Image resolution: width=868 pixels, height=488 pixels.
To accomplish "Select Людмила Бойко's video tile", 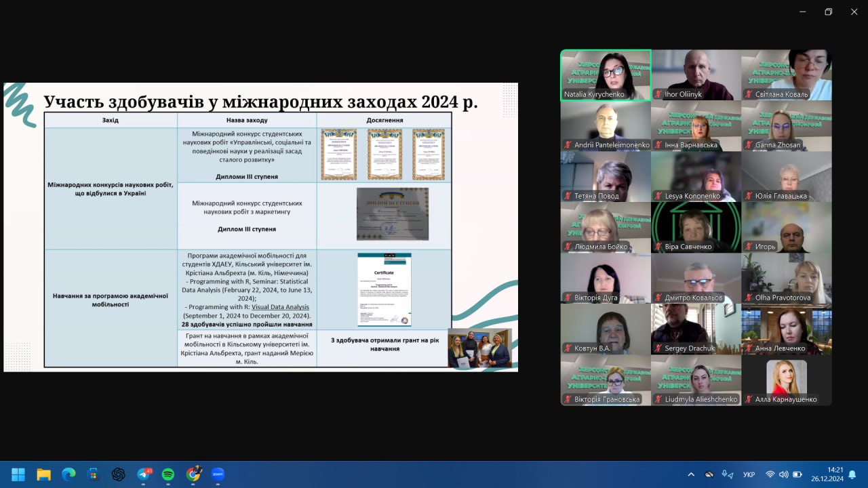I will (606, 228).
